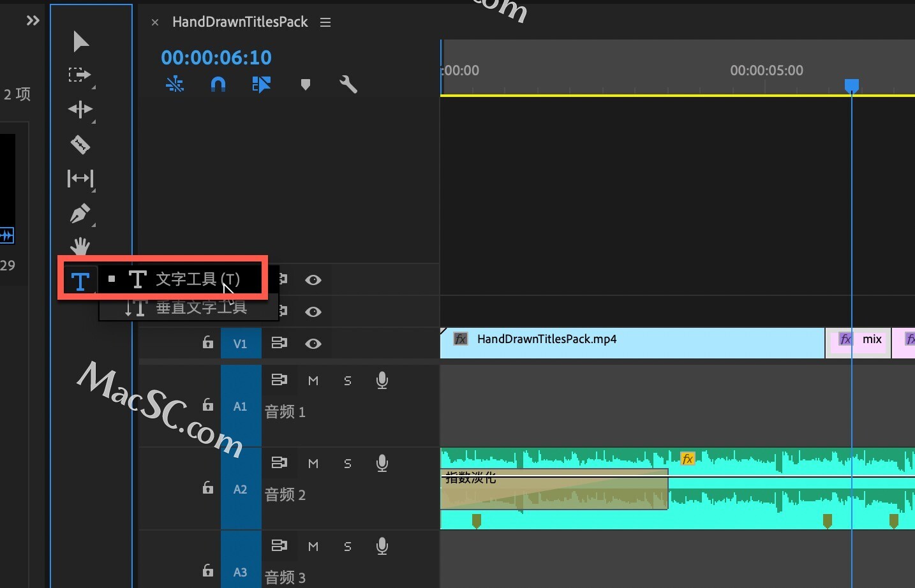
Task: Toggle insert sequences as nests option
Action: pyautogui.click(x=175, y=84)
